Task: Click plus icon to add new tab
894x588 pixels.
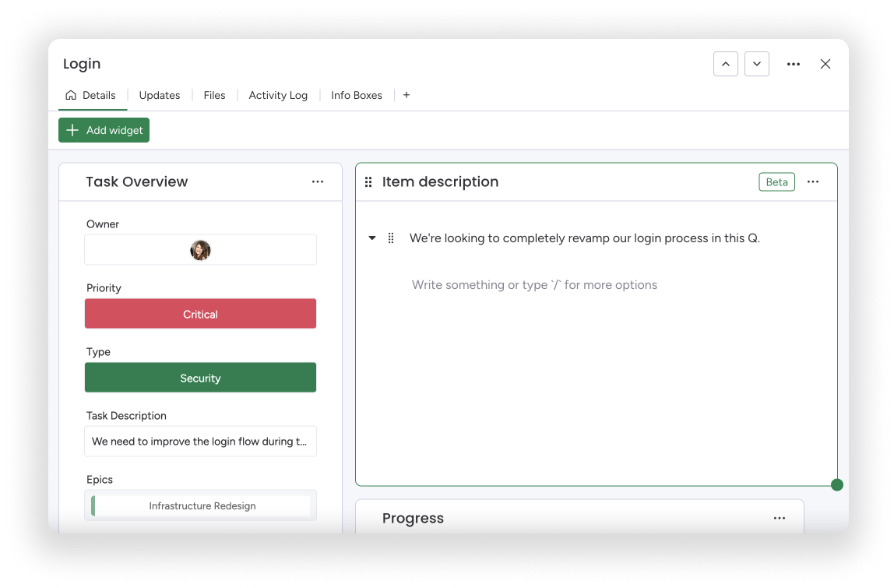Action: 406,95
